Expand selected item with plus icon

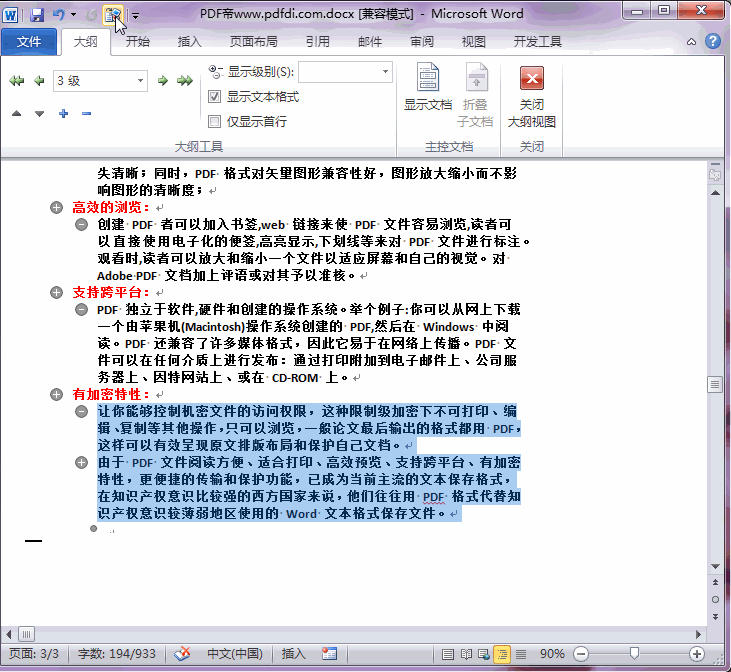[x=64, y=113]
